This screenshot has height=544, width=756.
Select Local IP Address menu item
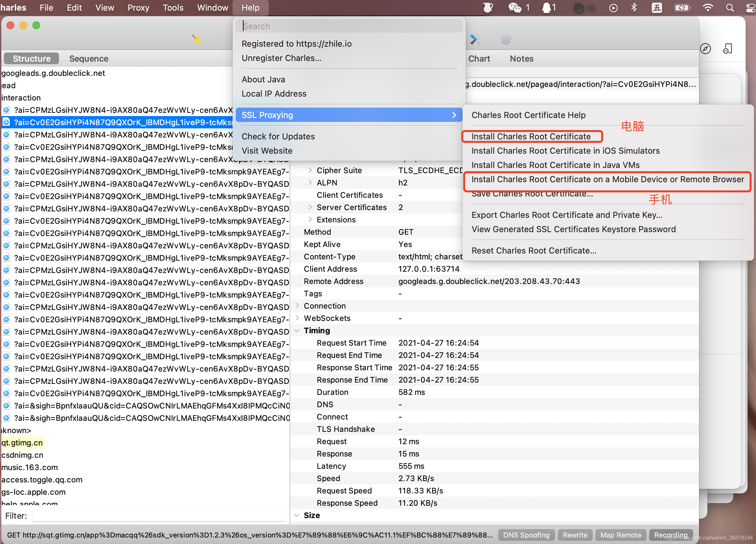coord(274,94)
